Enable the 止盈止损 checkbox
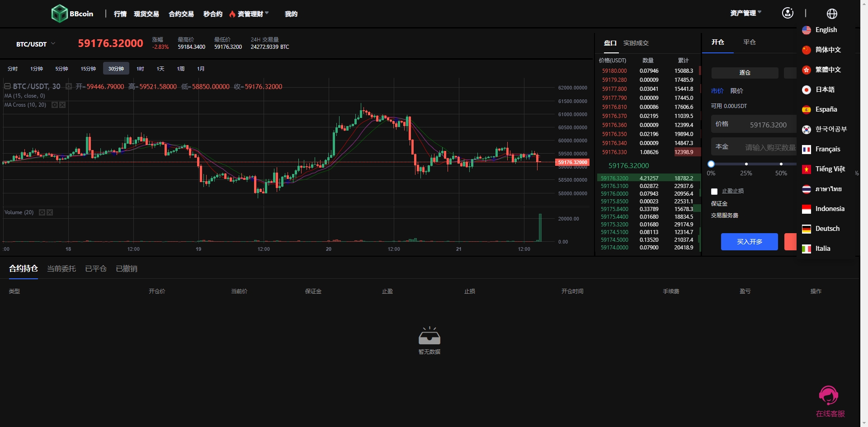The width and height of the screenshot is (868, 427). pyautogui.click(x=714, y=192)
